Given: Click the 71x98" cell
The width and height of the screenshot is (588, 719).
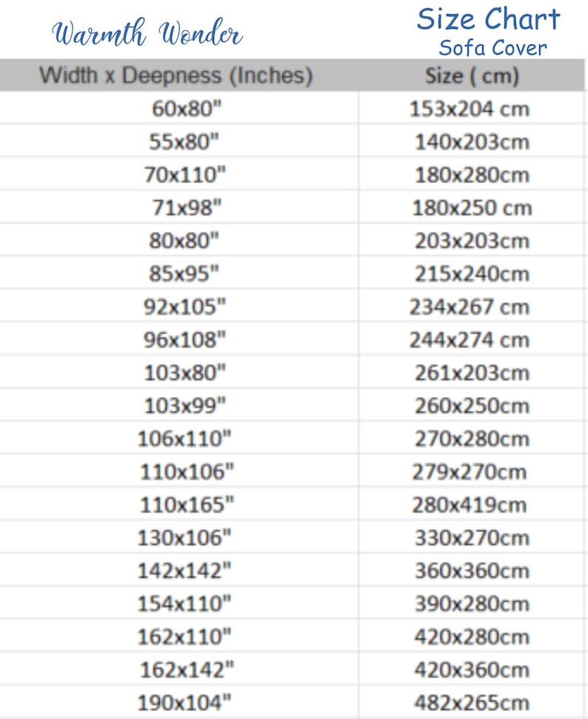Looking at the screenshot, I should [179, 207].
